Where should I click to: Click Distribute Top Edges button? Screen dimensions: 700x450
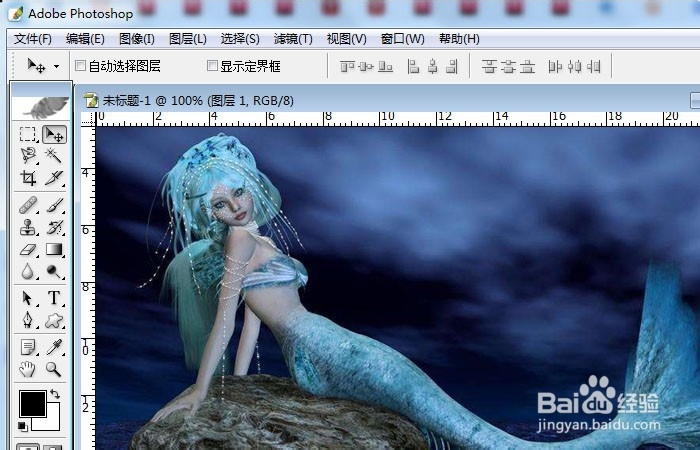(x=489, y=67)
